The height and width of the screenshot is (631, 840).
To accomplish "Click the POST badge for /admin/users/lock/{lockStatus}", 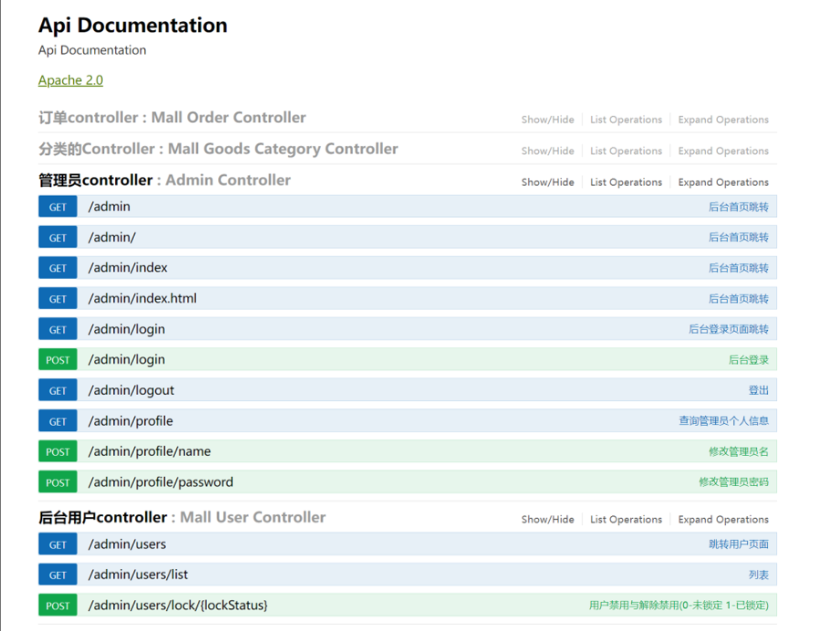I will point(57,605).
